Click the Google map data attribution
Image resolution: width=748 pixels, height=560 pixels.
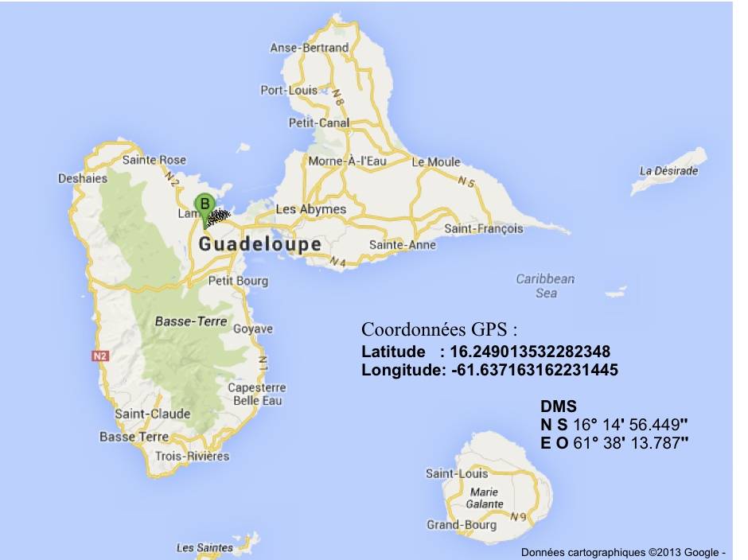pyautogui.click(x=623, y=552)
